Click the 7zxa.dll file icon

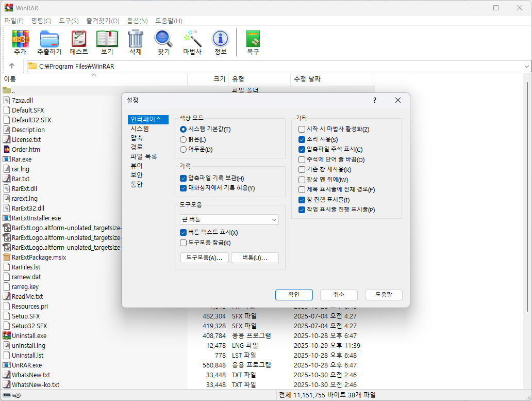pos(7,100)
